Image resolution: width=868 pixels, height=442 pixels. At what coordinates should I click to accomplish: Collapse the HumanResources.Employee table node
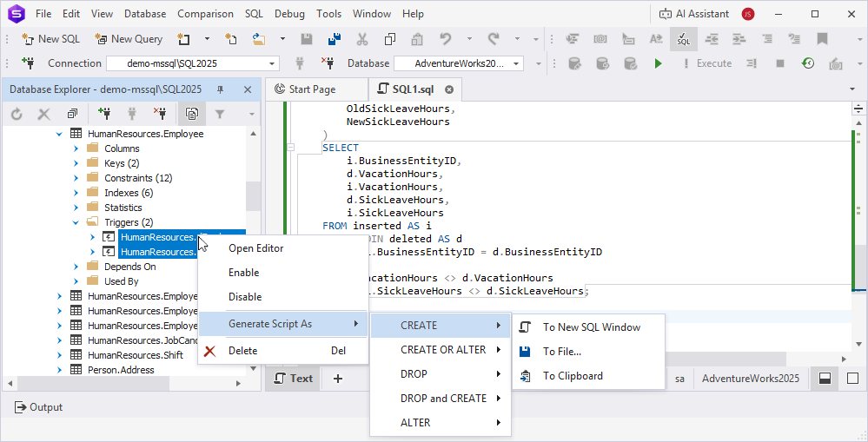tap(59, 134)
